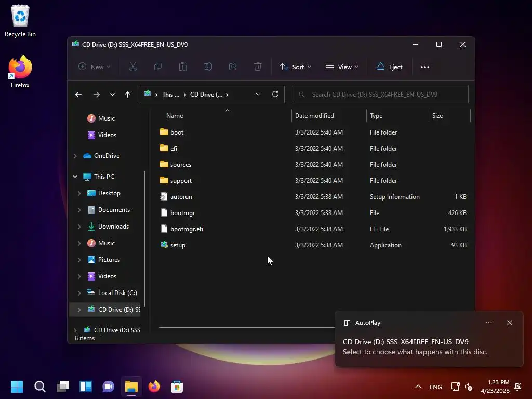The height and width of the screenshot is (399, 532).
Task: Click the Delete trash icon
Action: pyautogui.click(x=258, y=67)
